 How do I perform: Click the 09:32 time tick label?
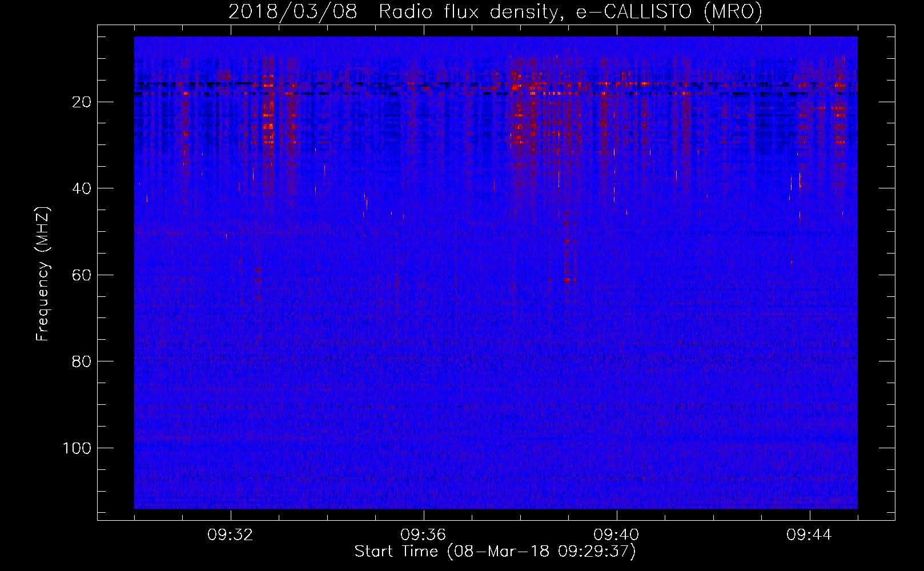(x=230, y=535)
